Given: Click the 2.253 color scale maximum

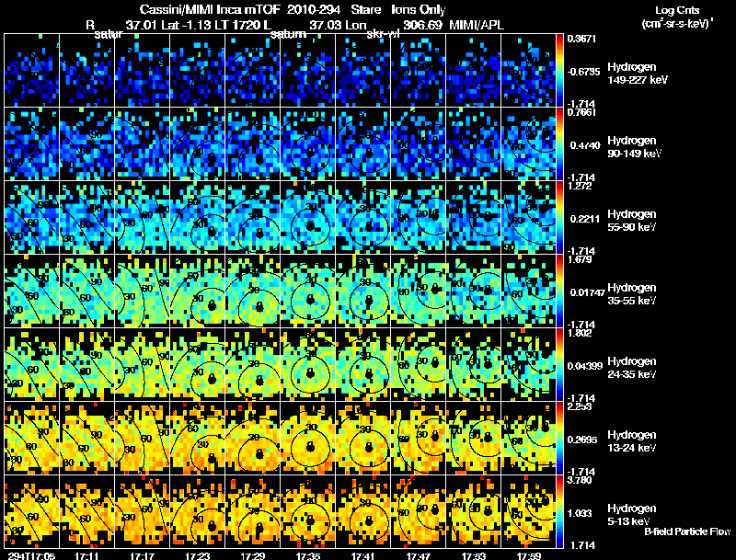Looking at the screenshot, I should pos(580,406).
